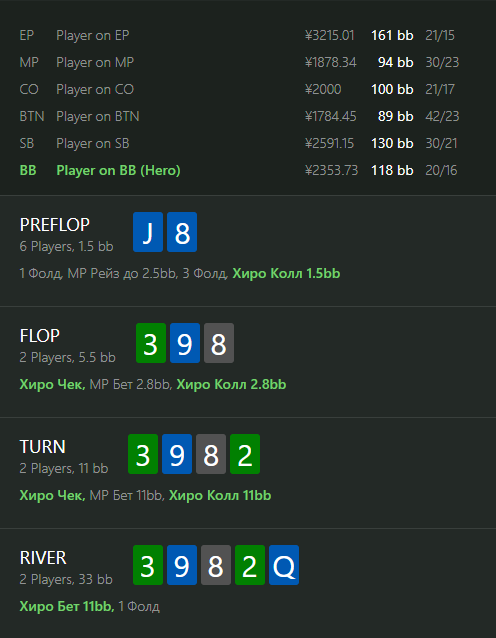Select the blue Q card in River row
496x638 pixels.
(x=284, y=565)
